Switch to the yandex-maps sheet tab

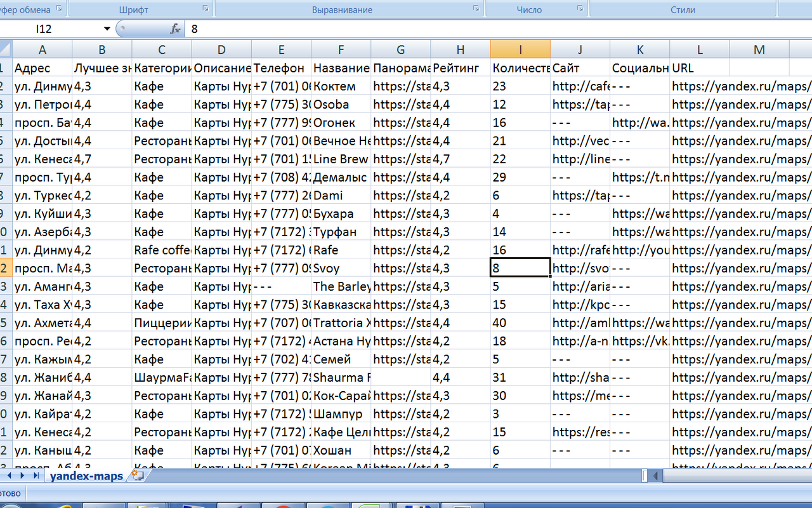click(87, 476)
